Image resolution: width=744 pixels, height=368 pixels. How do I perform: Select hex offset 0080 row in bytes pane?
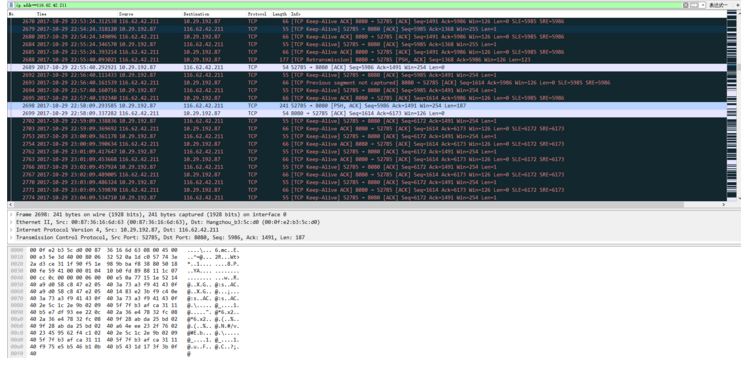point(124,306)
